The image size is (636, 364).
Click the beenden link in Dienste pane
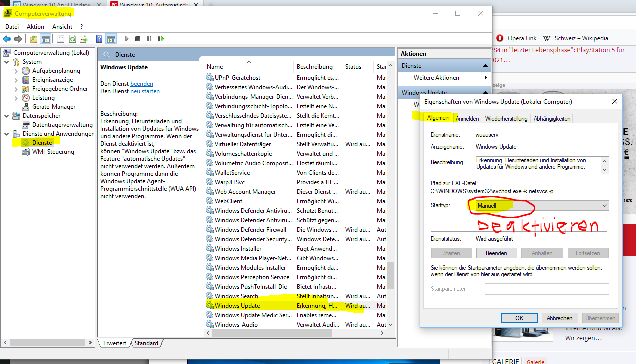click(142, 84)
